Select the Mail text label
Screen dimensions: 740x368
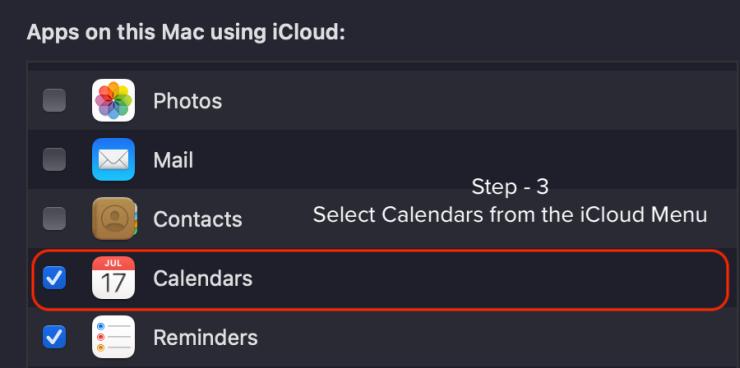tap(173, 160)
